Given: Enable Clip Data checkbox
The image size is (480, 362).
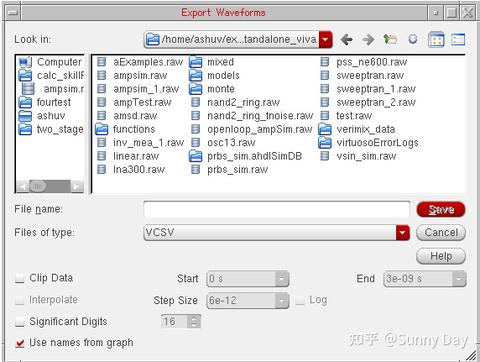Looking at the screenshot, I should coord(20,278).
